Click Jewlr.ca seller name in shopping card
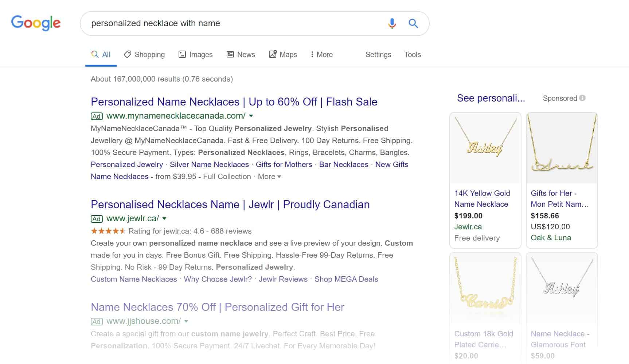Screen dimensions: 629x364 (x=468, y=227)
